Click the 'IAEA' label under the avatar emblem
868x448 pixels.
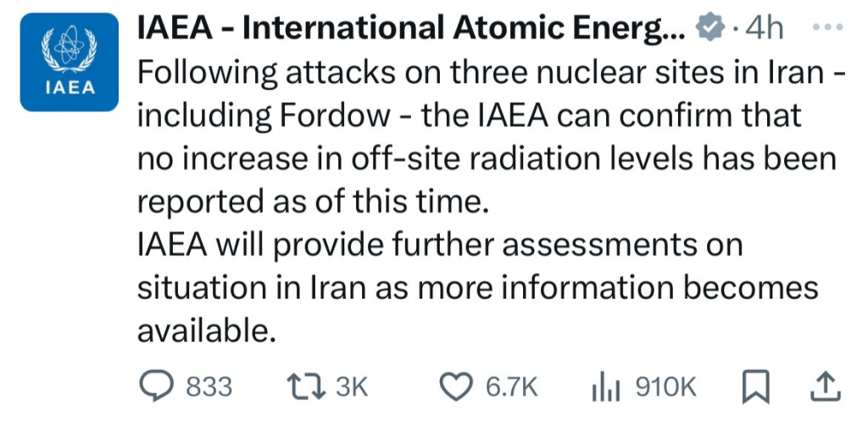(x=70, y=88)
